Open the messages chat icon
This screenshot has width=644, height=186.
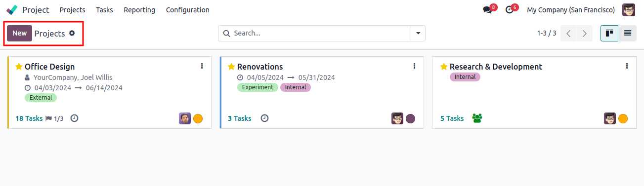click(487, 10)
